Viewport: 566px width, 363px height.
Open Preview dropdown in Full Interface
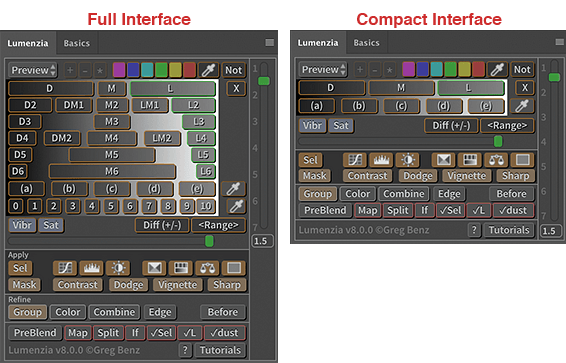pos(33,70)
